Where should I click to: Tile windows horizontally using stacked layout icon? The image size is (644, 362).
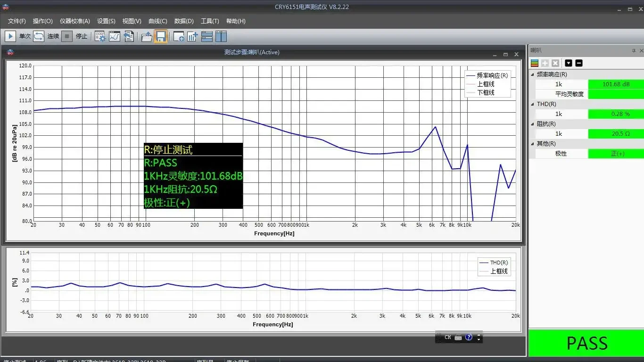click(207, 36)
